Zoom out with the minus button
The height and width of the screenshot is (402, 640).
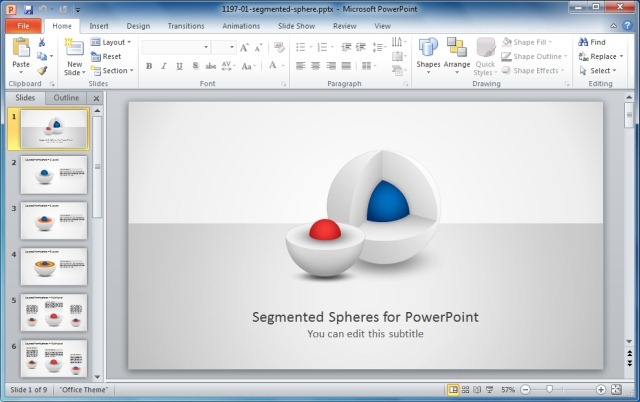[525, 390]
